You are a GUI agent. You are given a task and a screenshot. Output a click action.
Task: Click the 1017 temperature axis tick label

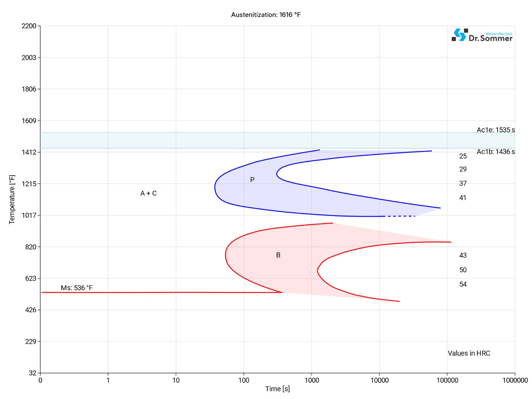[29, 215]
